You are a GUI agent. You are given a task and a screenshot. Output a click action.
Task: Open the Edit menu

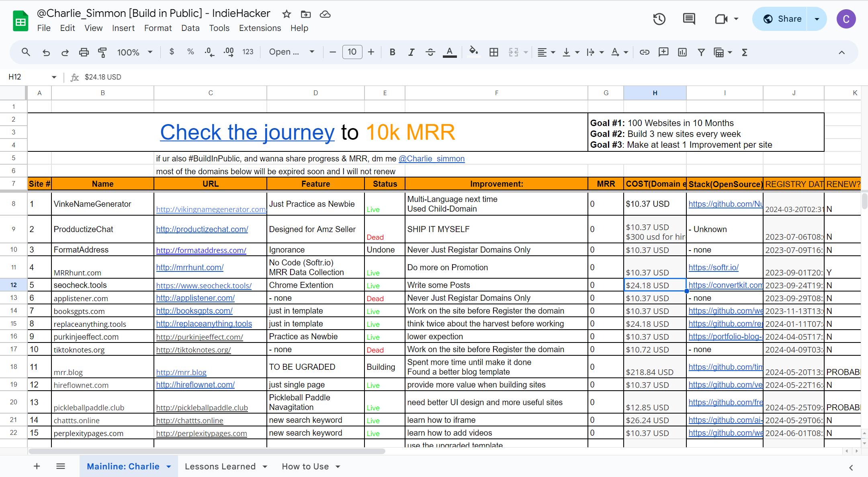coord(68,28)
